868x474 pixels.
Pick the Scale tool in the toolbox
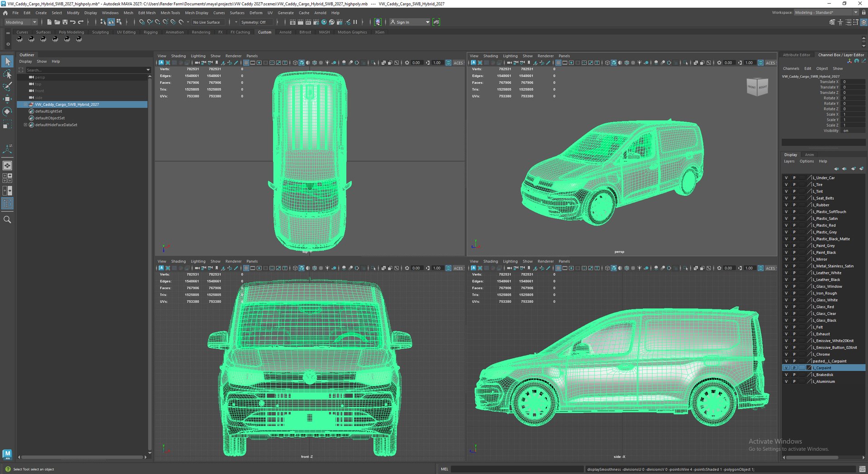pos(7,124)
